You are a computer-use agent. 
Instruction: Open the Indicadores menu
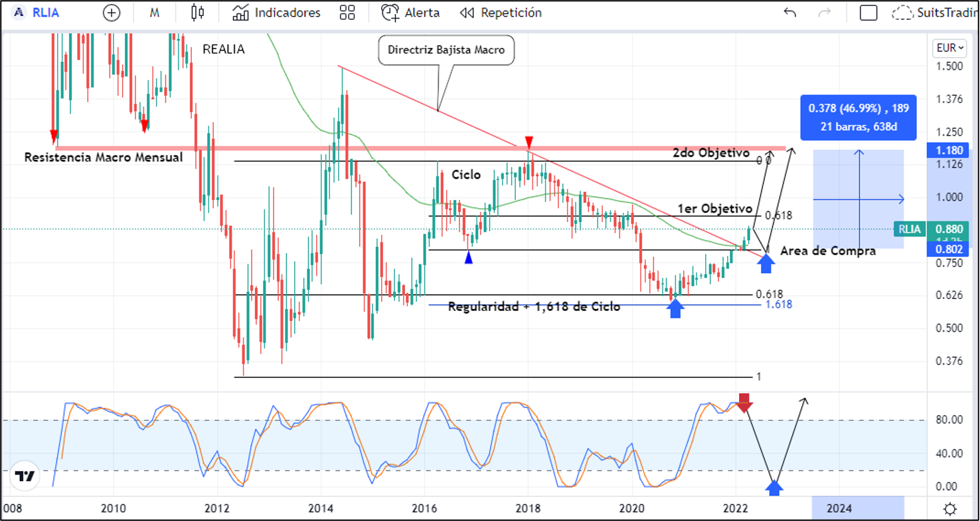point(276,13)
